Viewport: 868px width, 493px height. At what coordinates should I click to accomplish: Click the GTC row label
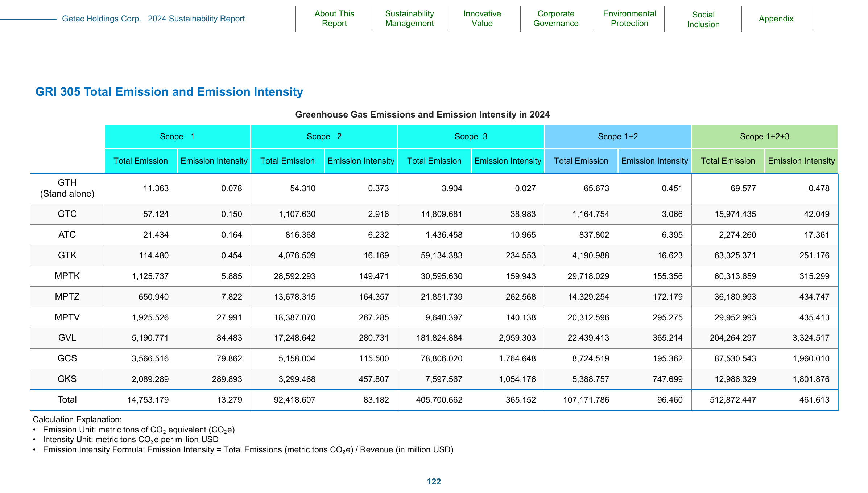[x=67, y=214]
